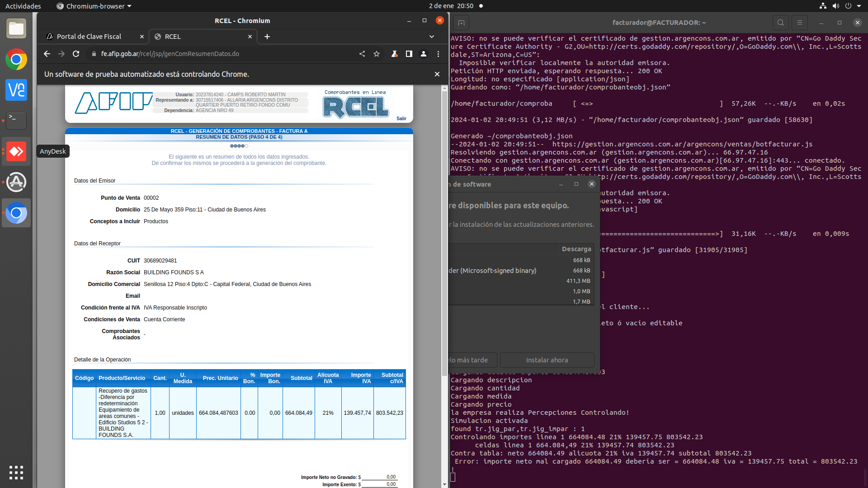The width and height of the screenshot is (868, 488).
Task: Dismiss the automated test software notice
Action: pyautogui.click(x=437, y=74)
